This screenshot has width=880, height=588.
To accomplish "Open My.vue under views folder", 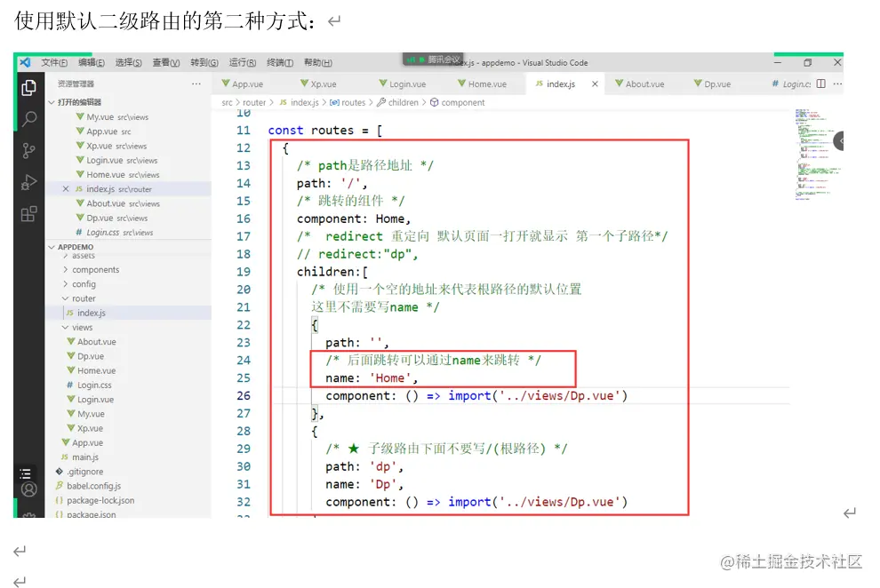I will pos(91,414).
